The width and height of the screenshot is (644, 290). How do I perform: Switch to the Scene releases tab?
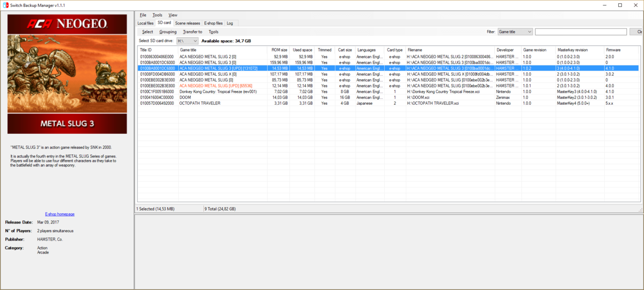187,23
